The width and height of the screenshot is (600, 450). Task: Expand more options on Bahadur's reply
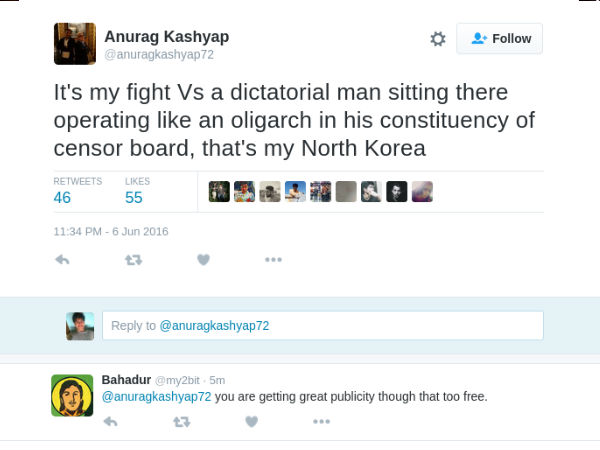[x=321, y=421]
